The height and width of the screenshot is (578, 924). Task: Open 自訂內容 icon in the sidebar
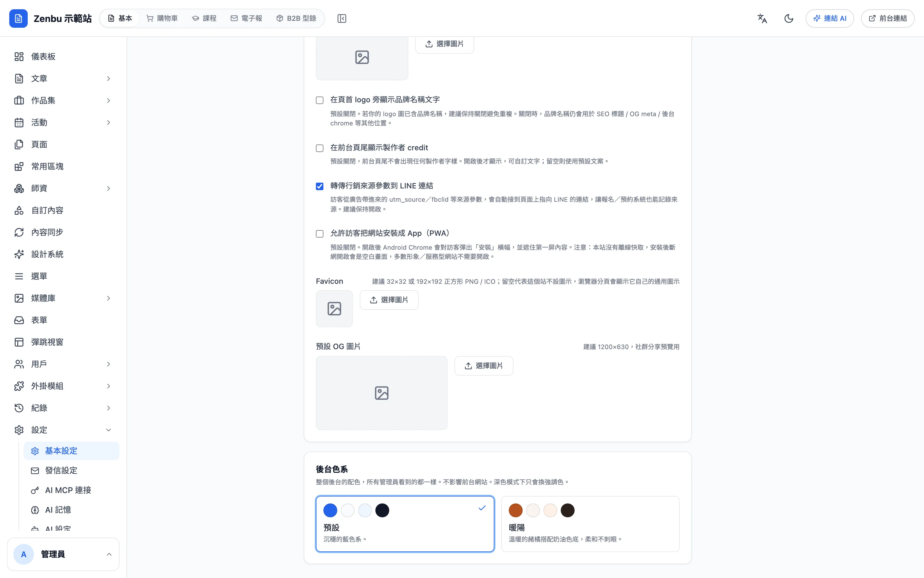pyautogui.click(x=19, y=210)
